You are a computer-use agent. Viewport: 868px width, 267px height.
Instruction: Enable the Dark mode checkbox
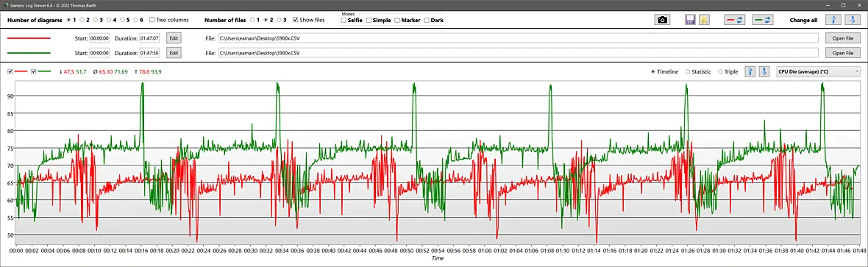point(426,20)
